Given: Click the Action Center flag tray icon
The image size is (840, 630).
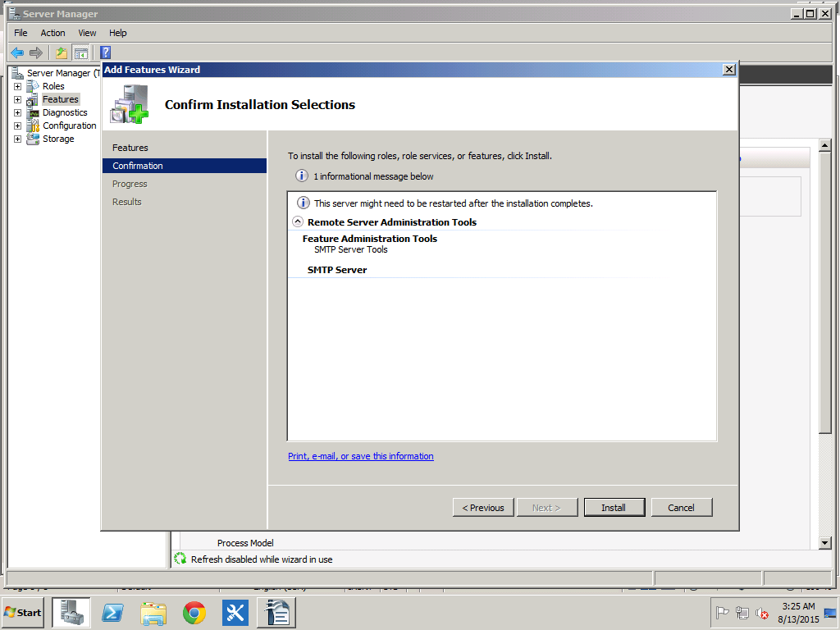Looking at the screenshot, I should (x=722, y=612).
